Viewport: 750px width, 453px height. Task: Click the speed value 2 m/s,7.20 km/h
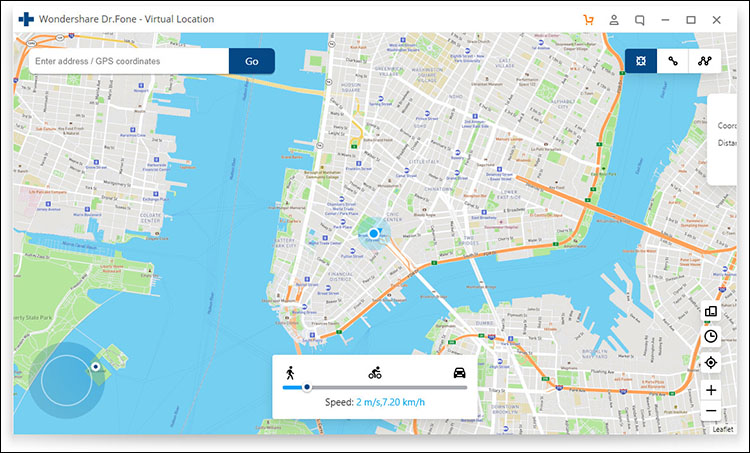pyautogui.click(x=390, y=402)
